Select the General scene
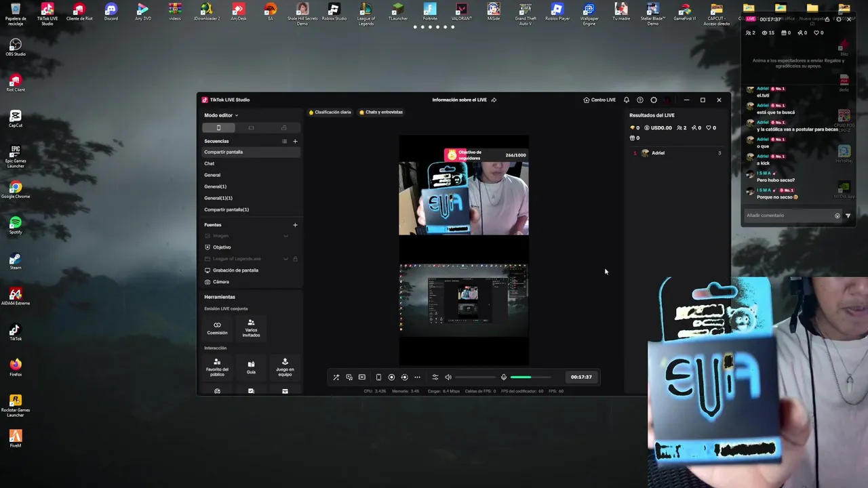868x488 pixels. coord(251,175)
